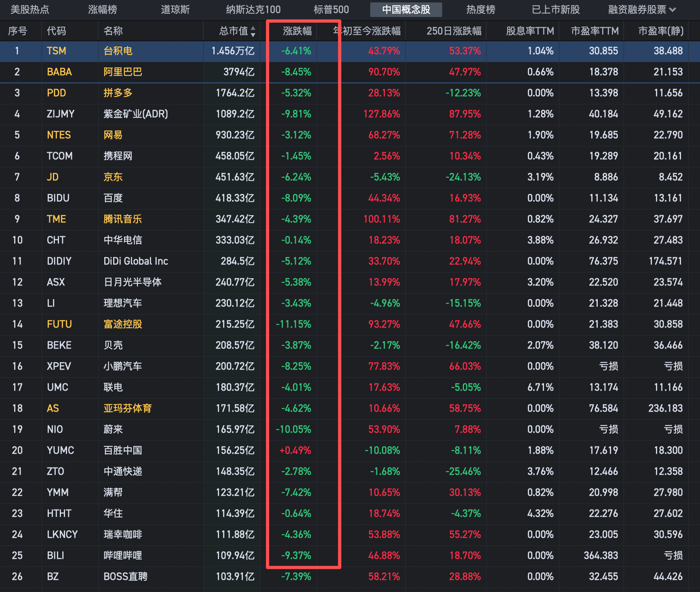Open 阿里巴巴 stock details
The image size is (700, 592).
click(x=122, y=72)
